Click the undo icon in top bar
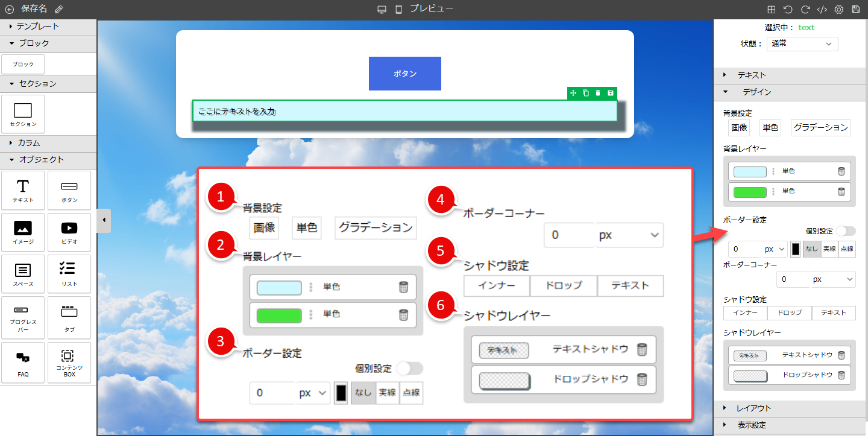868x441 pixels. pos(788,10)
